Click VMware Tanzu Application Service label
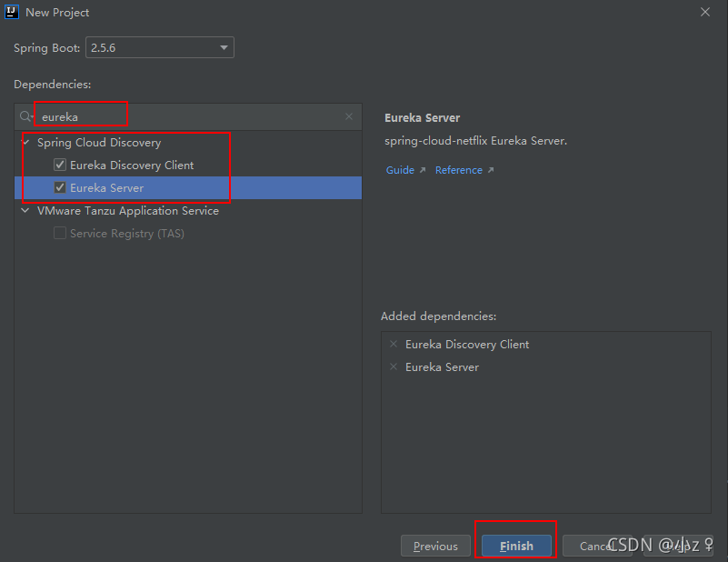Image resolution: width=728 pixels, height=562 pixels. [x=128, y=210]
